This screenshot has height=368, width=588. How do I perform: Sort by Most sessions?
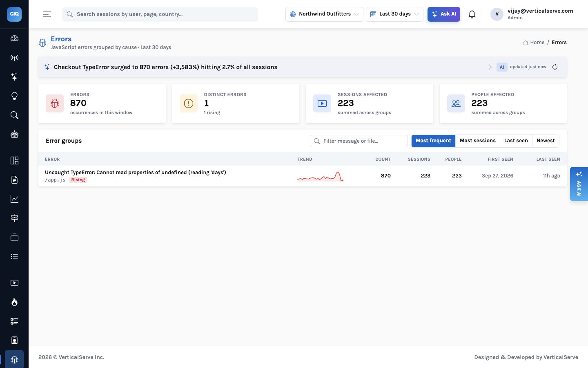pos(478,141)
